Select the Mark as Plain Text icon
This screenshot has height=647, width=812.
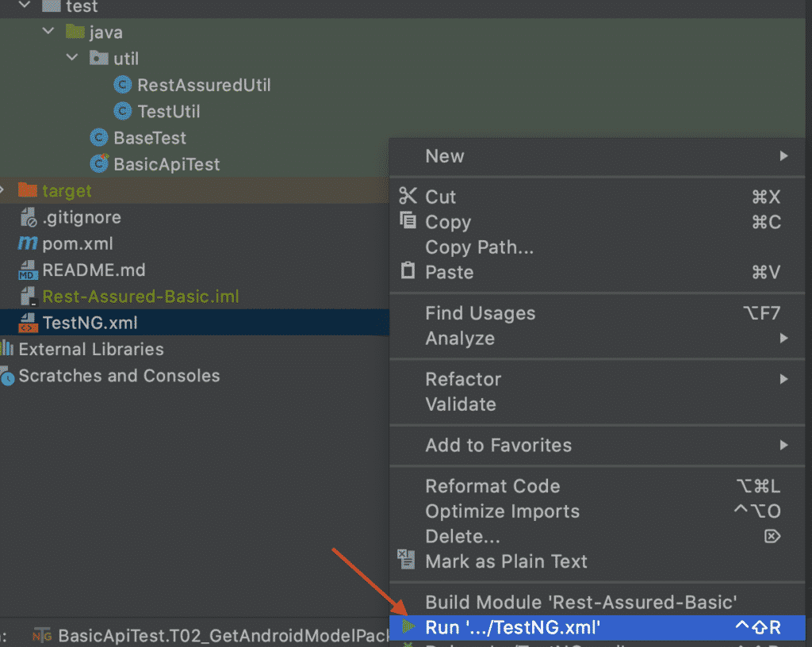(406, 561)
